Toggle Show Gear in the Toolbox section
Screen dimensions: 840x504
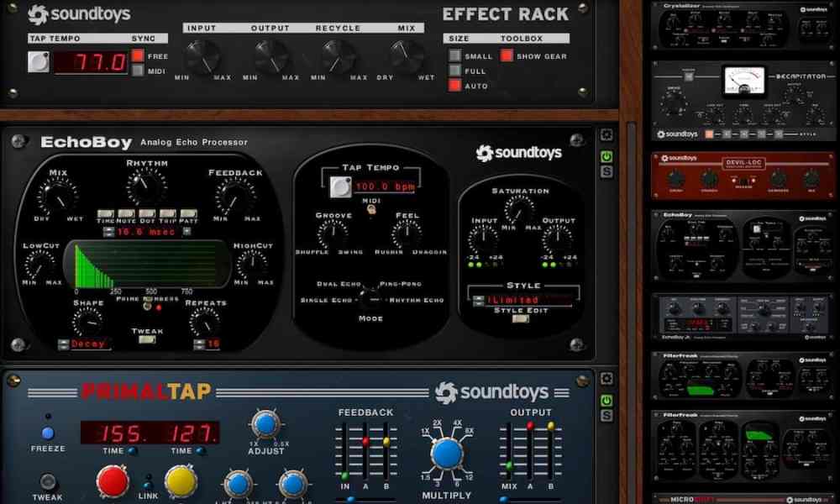[x=507, y=55]
